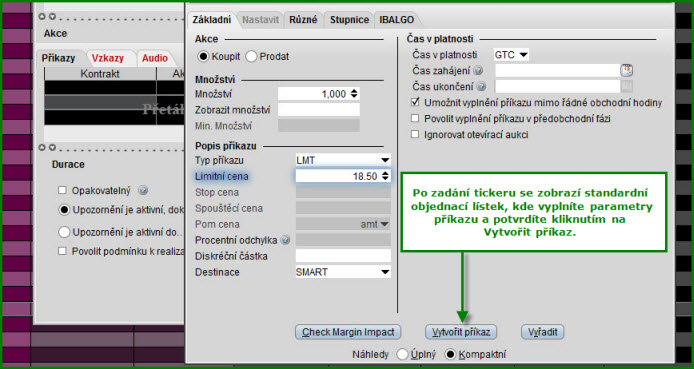Toggle Povolit vyplnění příkazu v předobchodní fázi
This screenshot has width=694, height=369.
[x=415, y=119]
